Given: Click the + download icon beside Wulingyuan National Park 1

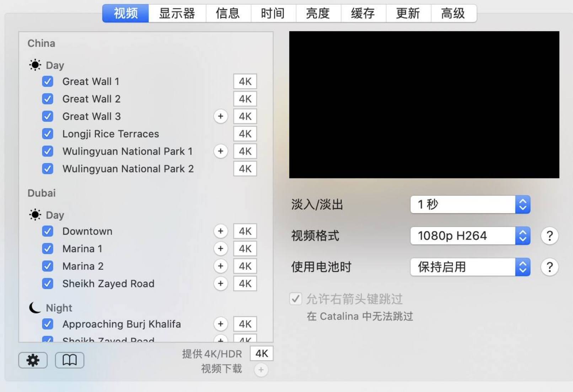Looking at the screenshot, I should point(221,151).
